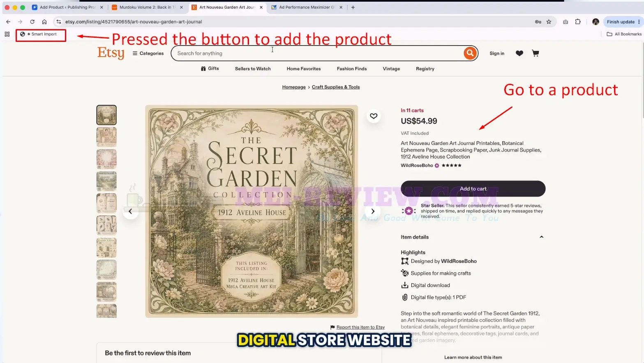Click the orange search magnifier button
Screen dimensions: 644x363
tap(470, 53)
